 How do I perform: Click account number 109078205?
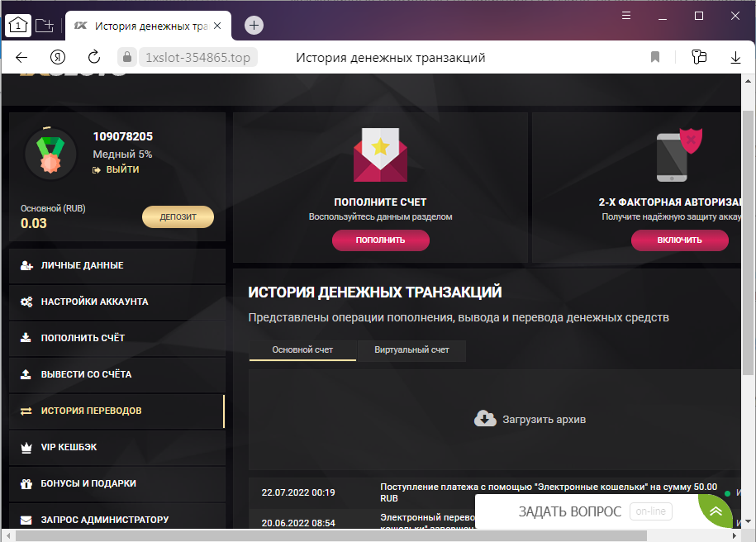[x=123, y=136]
